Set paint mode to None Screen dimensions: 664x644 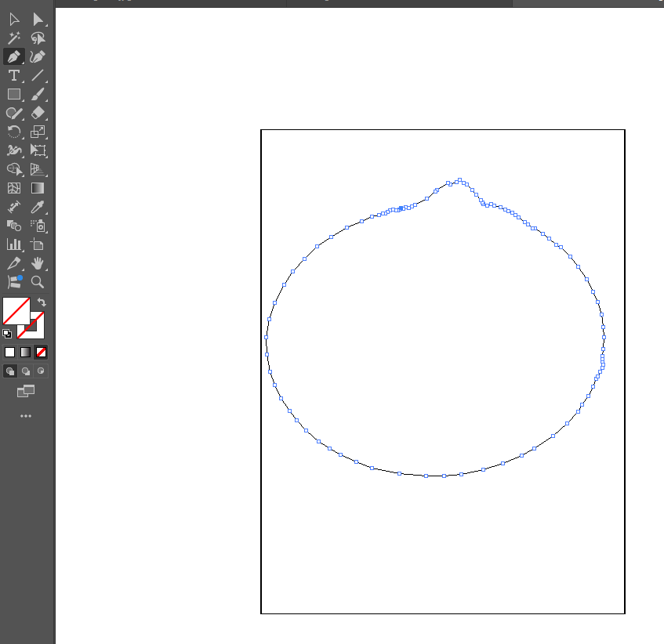[x=41, y=352]
